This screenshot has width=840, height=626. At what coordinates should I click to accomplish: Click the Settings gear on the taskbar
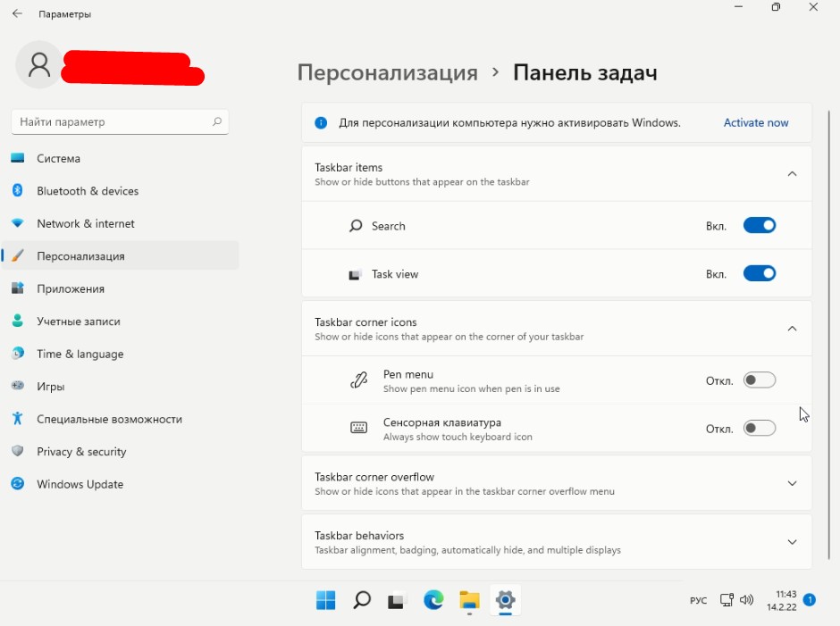coord(505,600)
